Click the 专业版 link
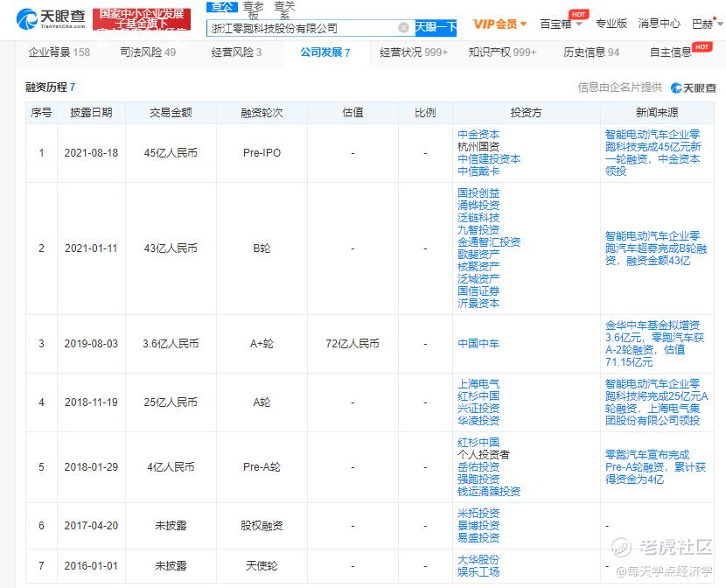This screenshot has width=726, height=588. (x=611, y=24)
